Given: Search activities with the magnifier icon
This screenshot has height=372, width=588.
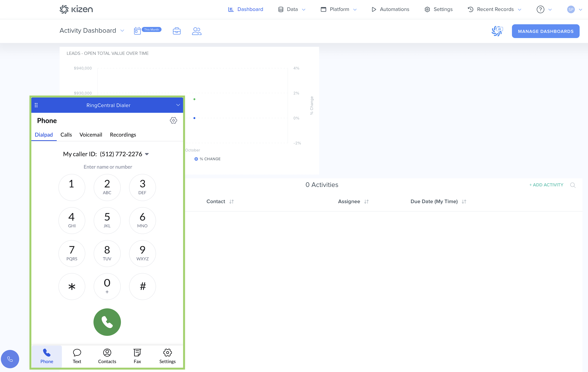Looking at the screenshot, I should coord(573,185).
